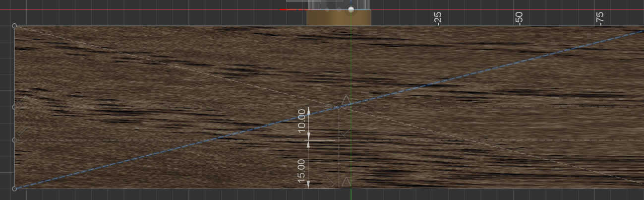644x200 pixels.
Task: Select the red horizontal axis line
Action: (293, 9)
